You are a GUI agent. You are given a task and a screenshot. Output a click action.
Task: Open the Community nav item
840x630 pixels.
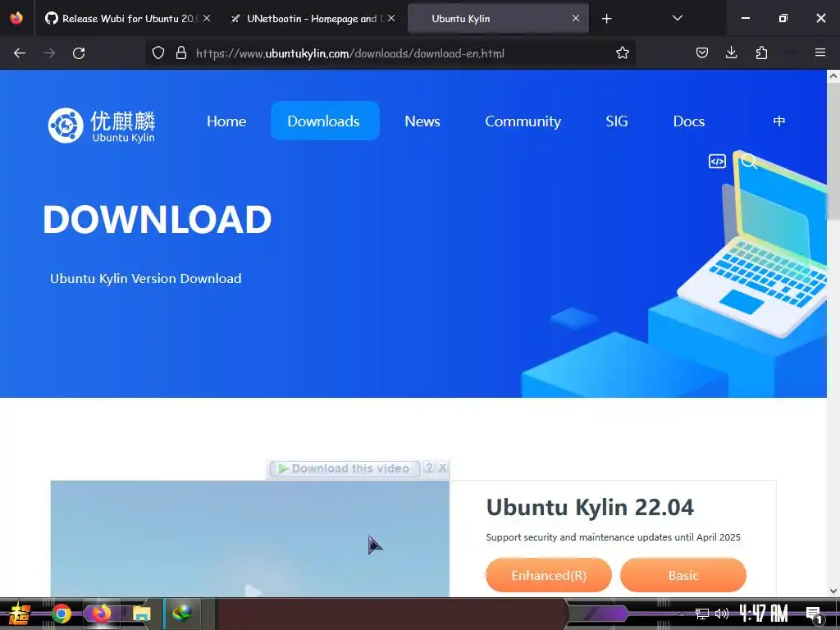coord(523,121)
